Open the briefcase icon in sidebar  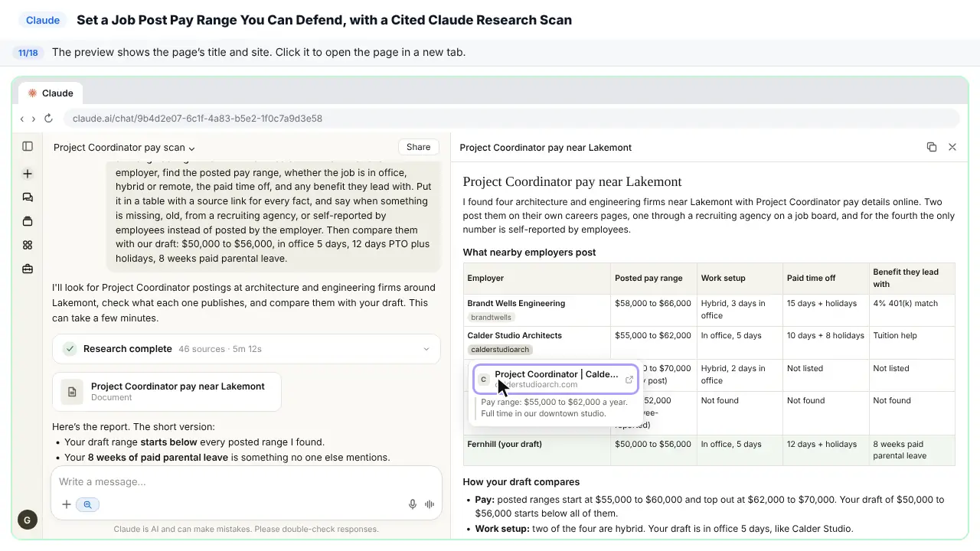[x=28, y=269]
